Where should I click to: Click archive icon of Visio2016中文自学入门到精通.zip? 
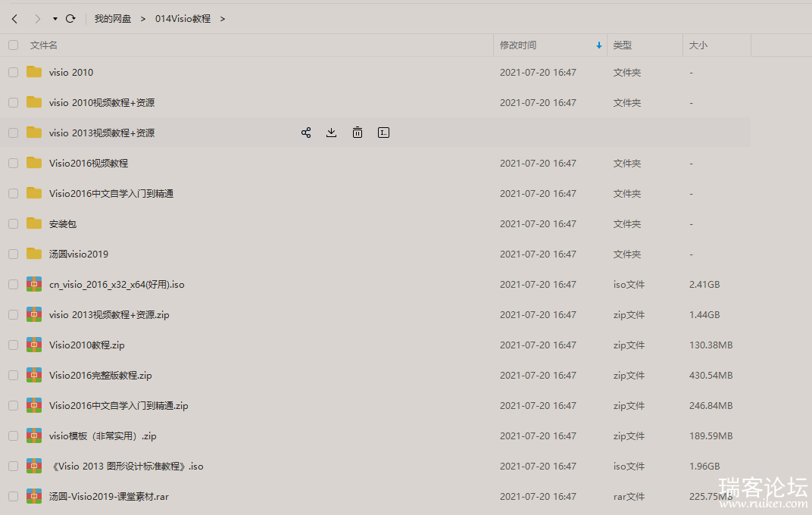click(x=34, y=405)
